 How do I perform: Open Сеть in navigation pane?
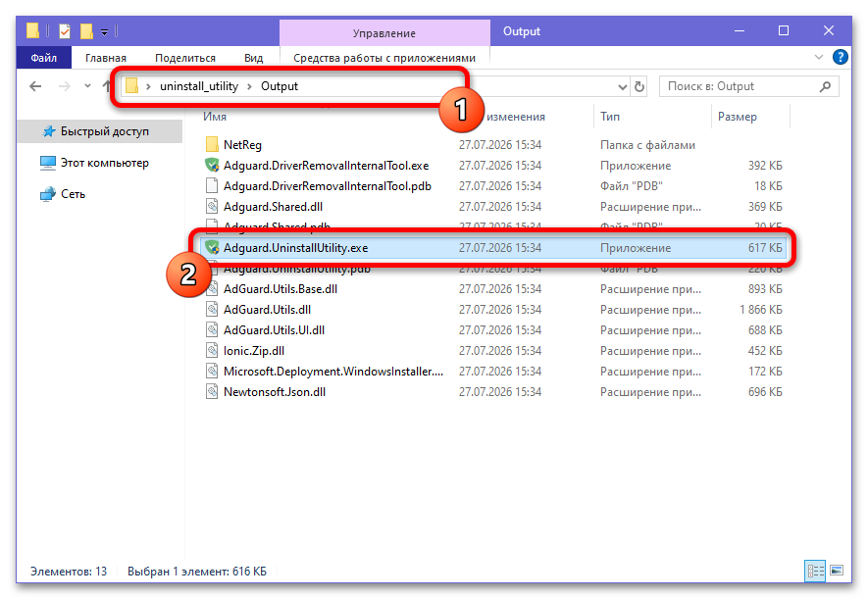tap(73, 194)
